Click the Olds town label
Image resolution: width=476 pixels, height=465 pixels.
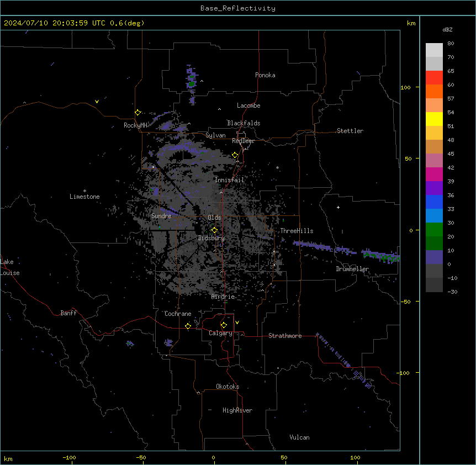[214, 218]
